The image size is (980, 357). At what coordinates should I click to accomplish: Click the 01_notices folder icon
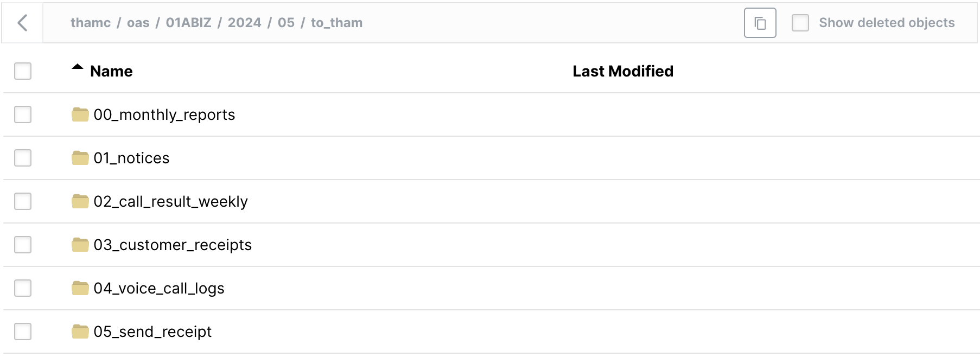point(80,158)
